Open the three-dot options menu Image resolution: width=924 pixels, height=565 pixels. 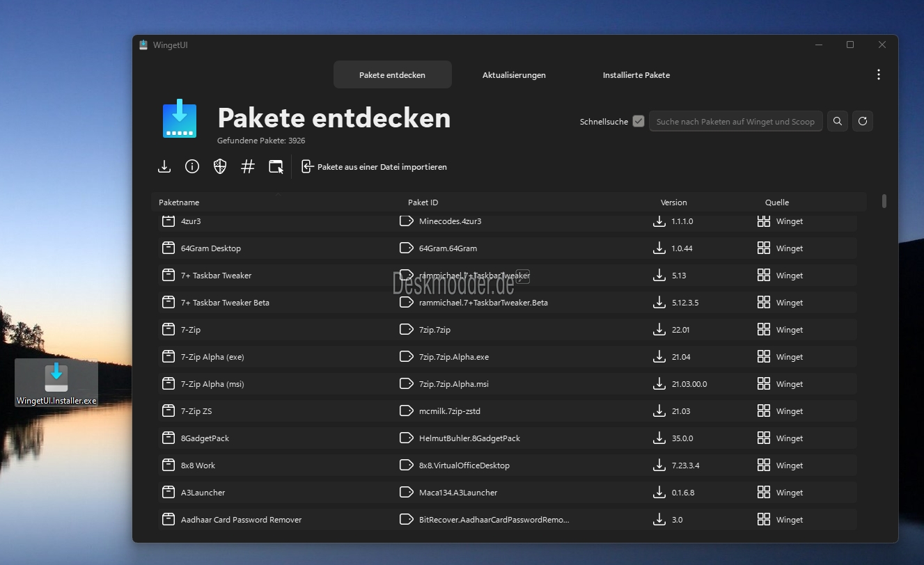tap(879, 74)
